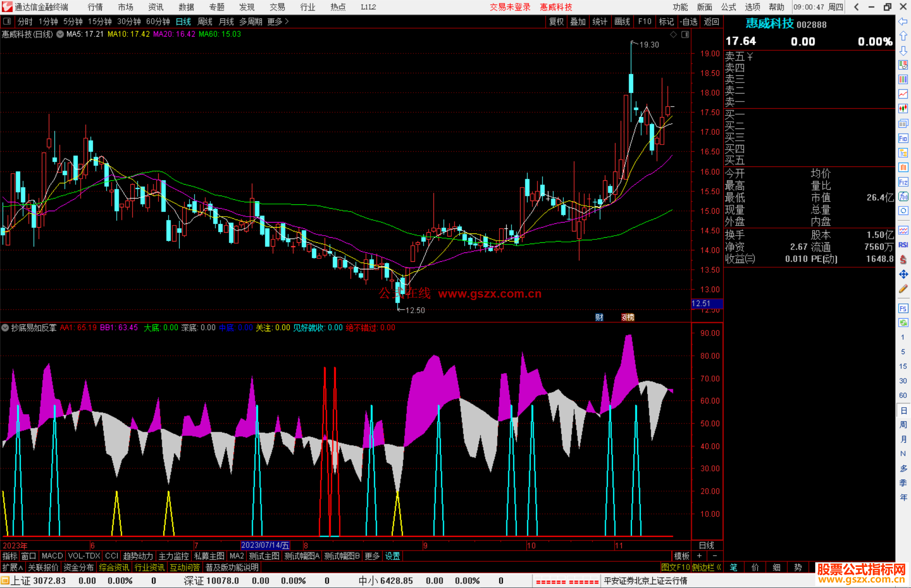
Task: Expand the 扩展 panel at bottom left
Action: (x=12, y=567)
